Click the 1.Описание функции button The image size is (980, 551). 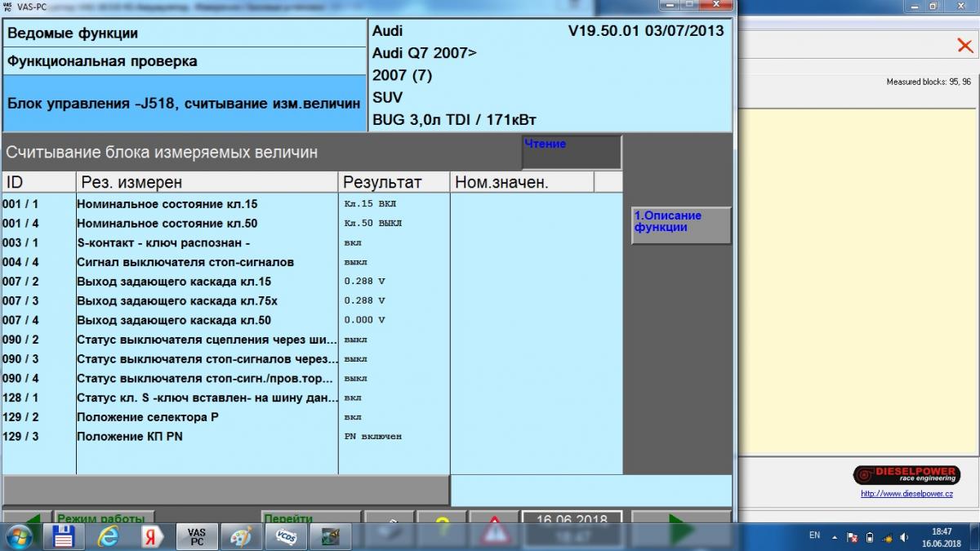click(681, 224)
